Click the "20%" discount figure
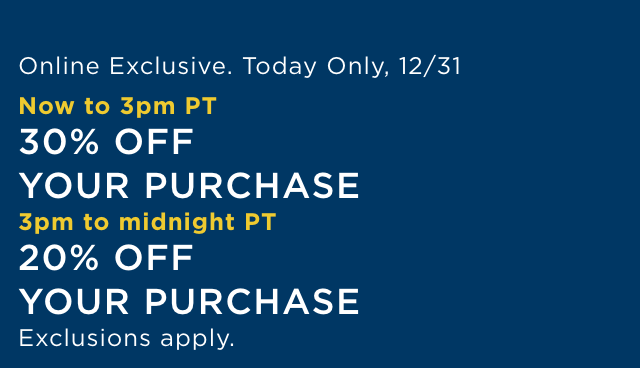Viewport: 640px width, 368px height. tap(59, 258)
